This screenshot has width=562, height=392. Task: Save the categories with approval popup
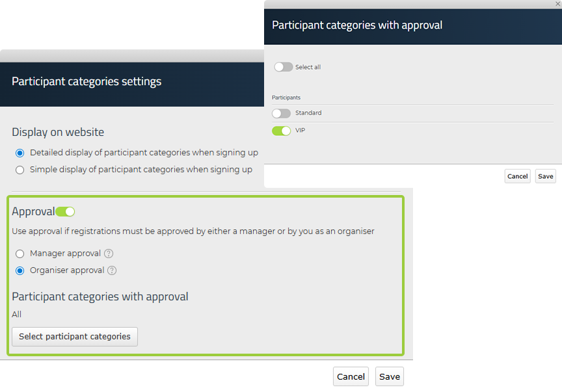(x=546, y=176)
